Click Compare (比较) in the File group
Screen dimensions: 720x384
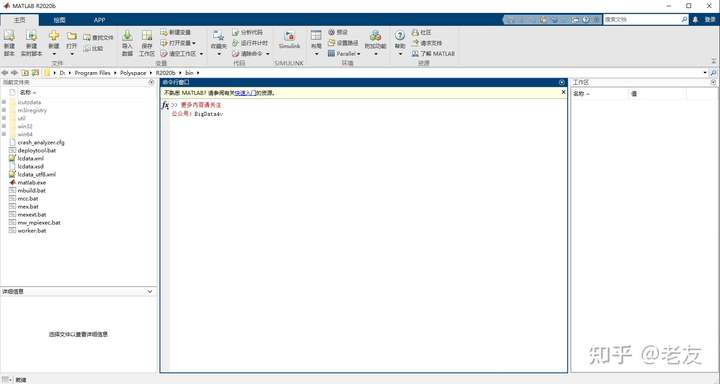[93, 48]
